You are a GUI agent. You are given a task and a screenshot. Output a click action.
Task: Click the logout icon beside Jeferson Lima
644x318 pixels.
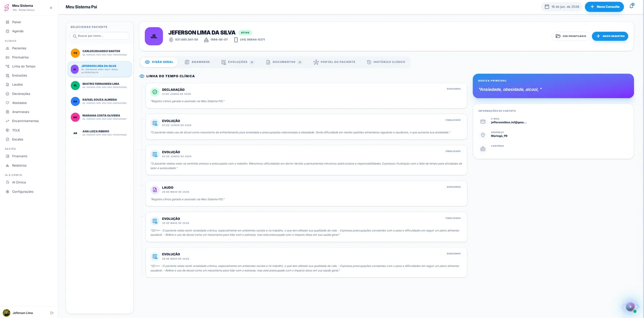(52, 313)
